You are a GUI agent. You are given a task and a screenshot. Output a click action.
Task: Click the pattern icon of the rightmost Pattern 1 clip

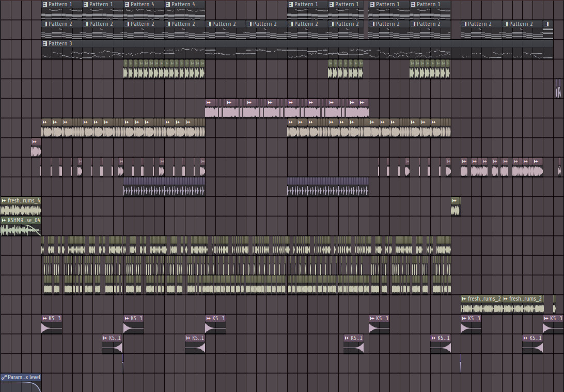[x=413, y=4]
